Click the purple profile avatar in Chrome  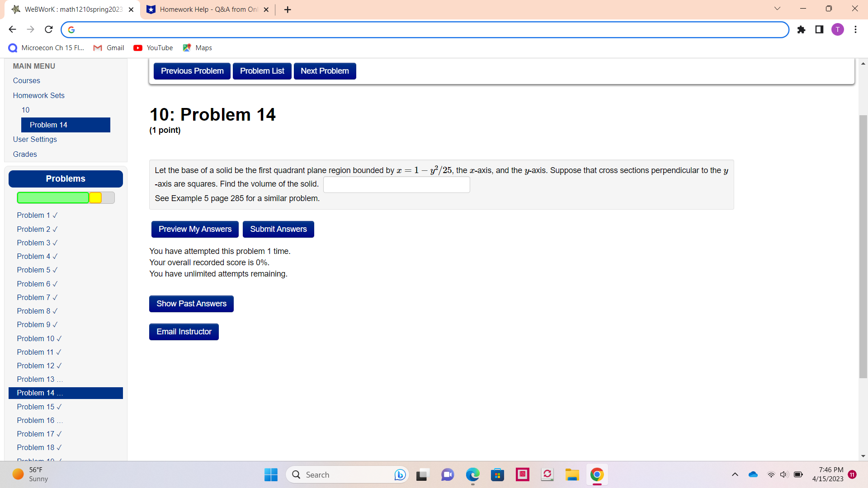[838, 29]
